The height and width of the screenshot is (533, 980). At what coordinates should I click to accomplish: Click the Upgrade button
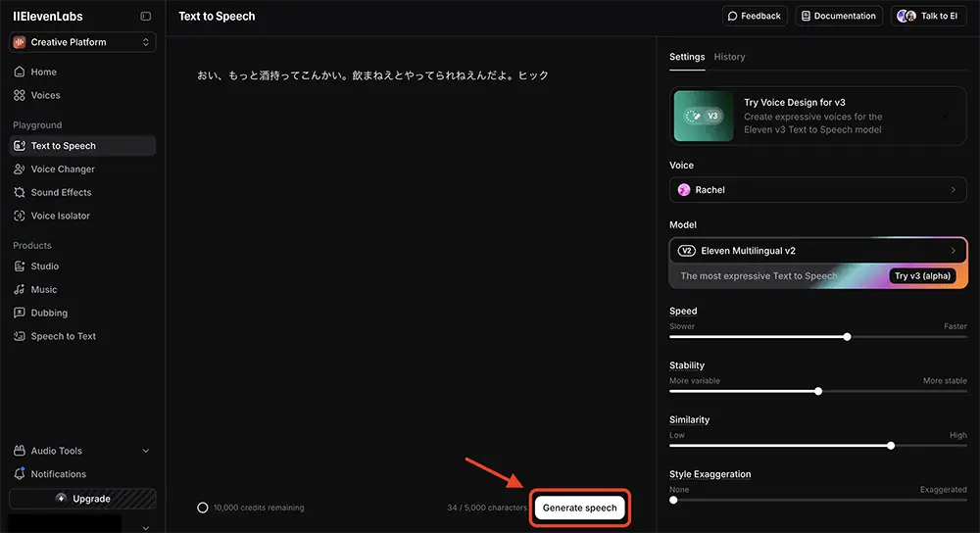(82, 498)
